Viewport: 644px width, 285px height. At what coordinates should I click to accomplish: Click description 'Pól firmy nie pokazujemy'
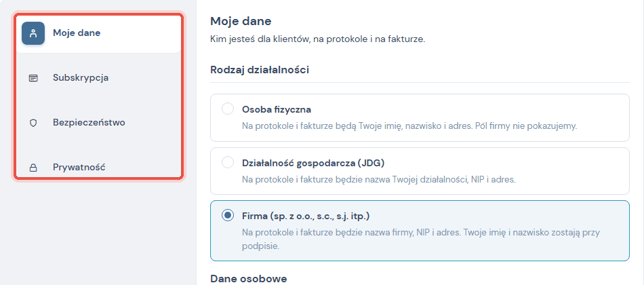(x=526, y=126)
